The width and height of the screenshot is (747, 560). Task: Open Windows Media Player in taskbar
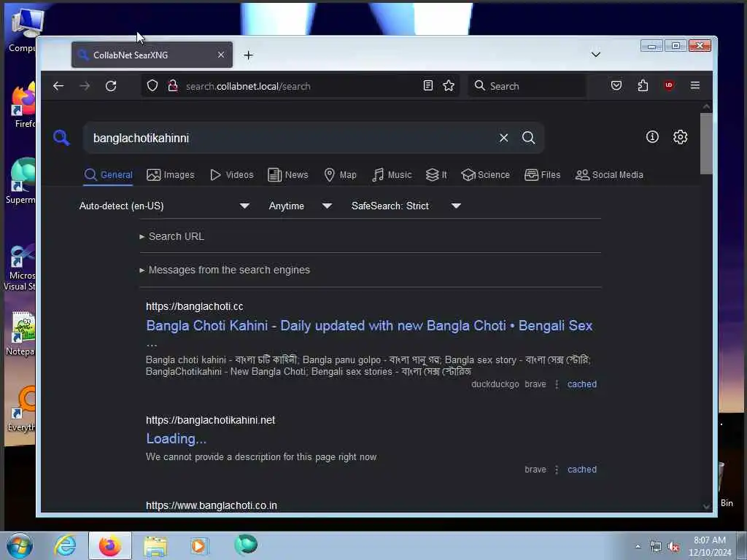pyautogui.click(x=199, y=545)
